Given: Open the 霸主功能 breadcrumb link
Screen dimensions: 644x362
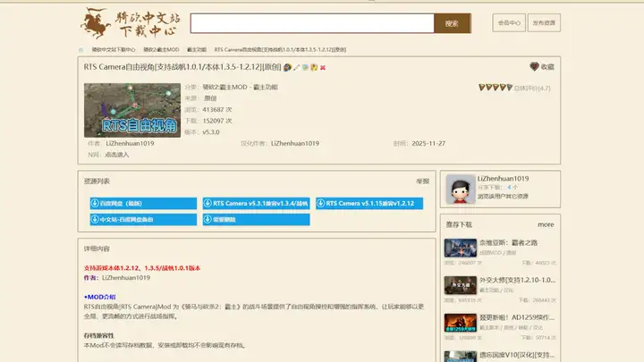Looking at the screenshot, I should (197, 50).
